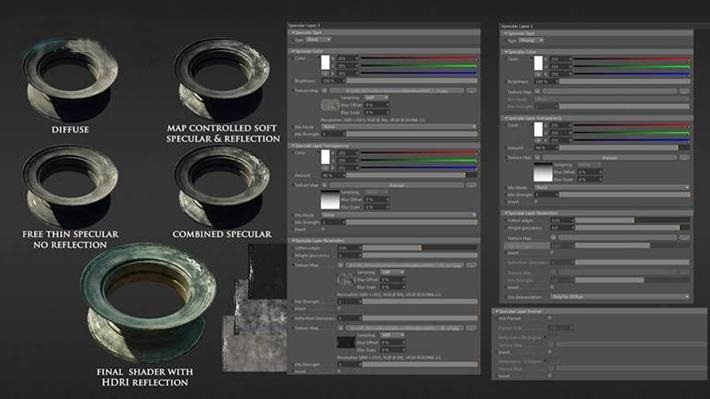The image size is (710, 399).
Task: Click the browse button beside left Specular Color texture path
Action: click(x=471, y=91)
